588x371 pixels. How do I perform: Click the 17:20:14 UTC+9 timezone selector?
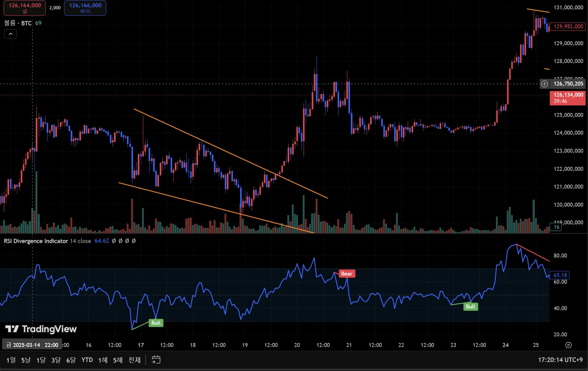point(560,360)
